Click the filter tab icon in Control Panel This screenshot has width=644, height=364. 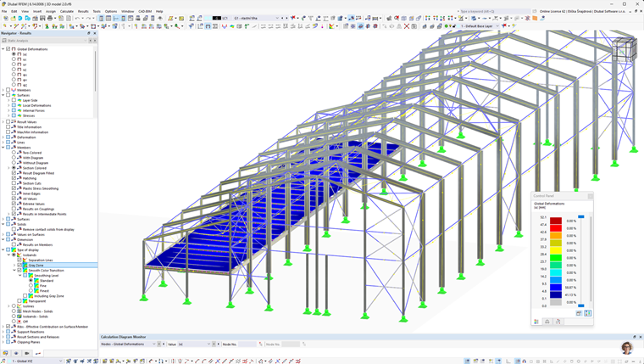point(558,322)
